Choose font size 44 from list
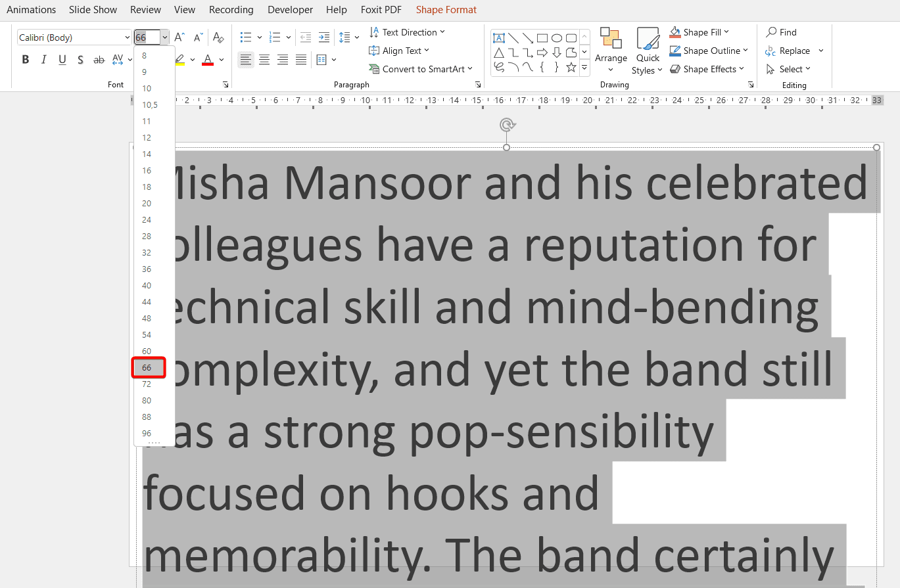 [154, 302]
